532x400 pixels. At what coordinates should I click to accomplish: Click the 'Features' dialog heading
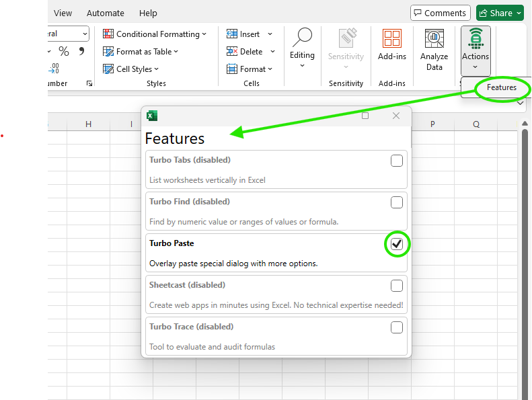pos(175,138)
